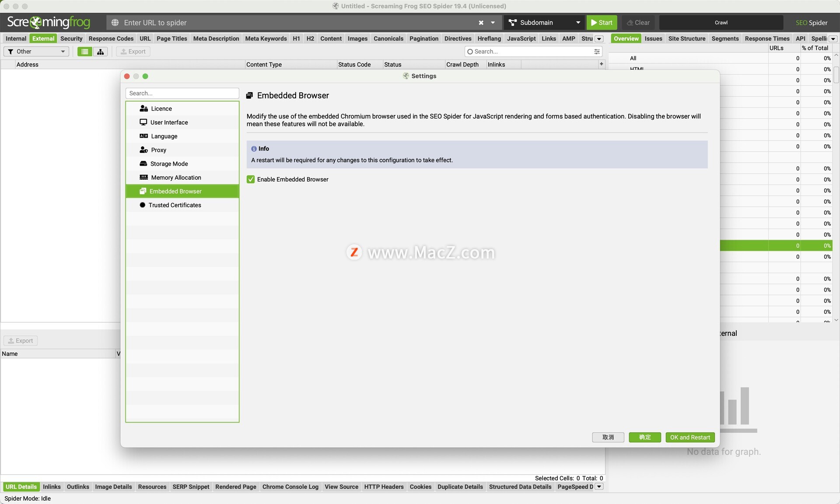This screenshot has height=504, width=840.
Task: Open Licence settings via its icon
Action: pos(143,108)
